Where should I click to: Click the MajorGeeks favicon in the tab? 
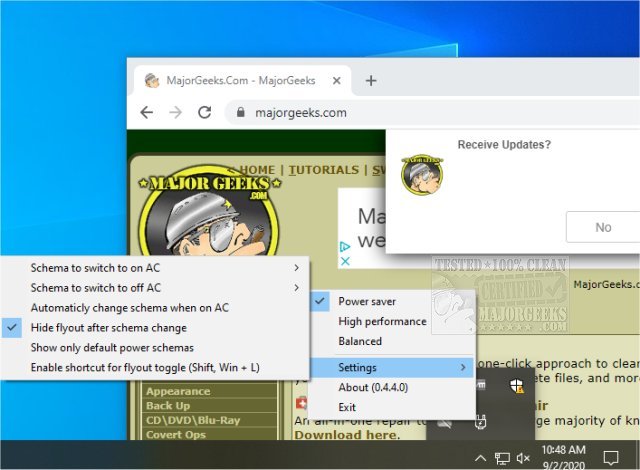pos(152,80)
